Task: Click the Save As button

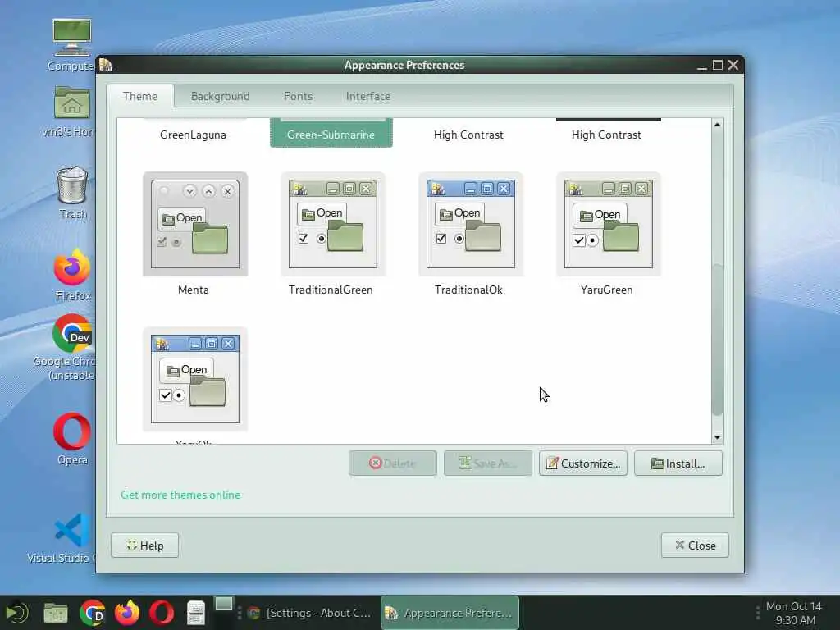Action: click(x=488, y=463)
